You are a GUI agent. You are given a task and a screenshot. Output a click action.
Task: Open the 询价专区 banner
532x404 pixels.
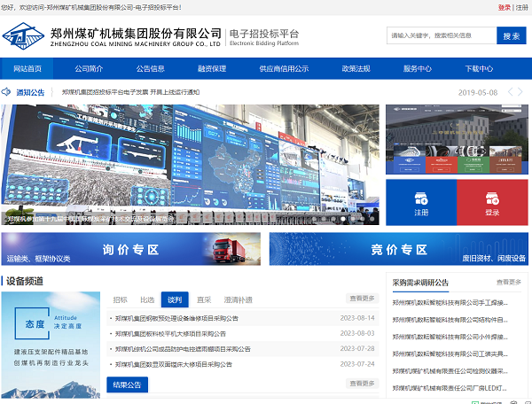[130, 249]
